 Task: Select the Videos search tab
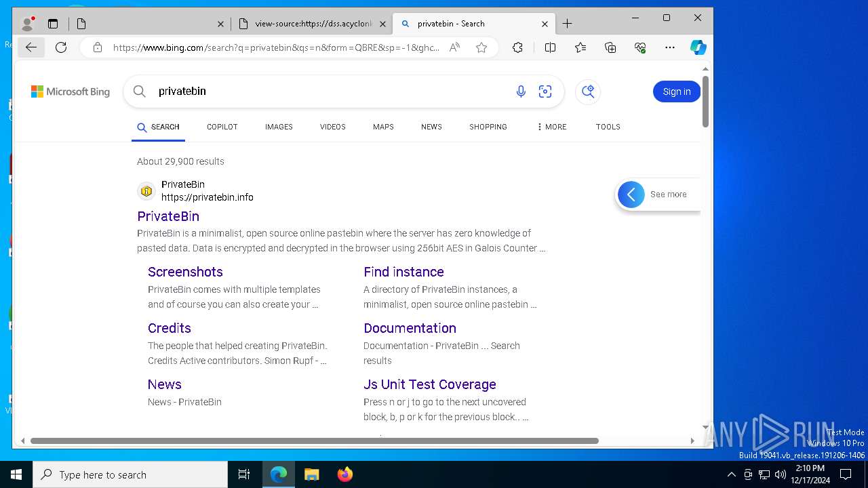pyautogui.click(x=333, y=127)
